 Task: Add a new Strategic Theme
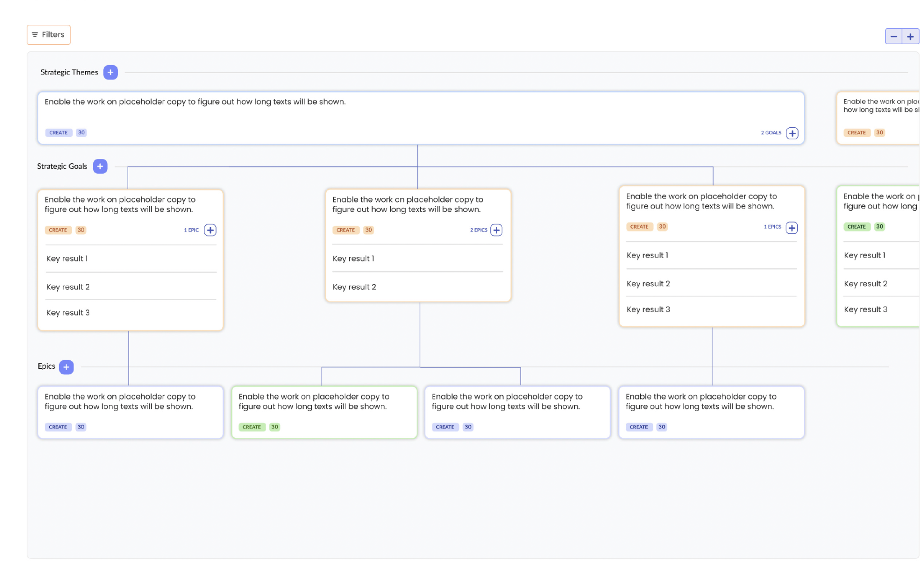[110, 72]
